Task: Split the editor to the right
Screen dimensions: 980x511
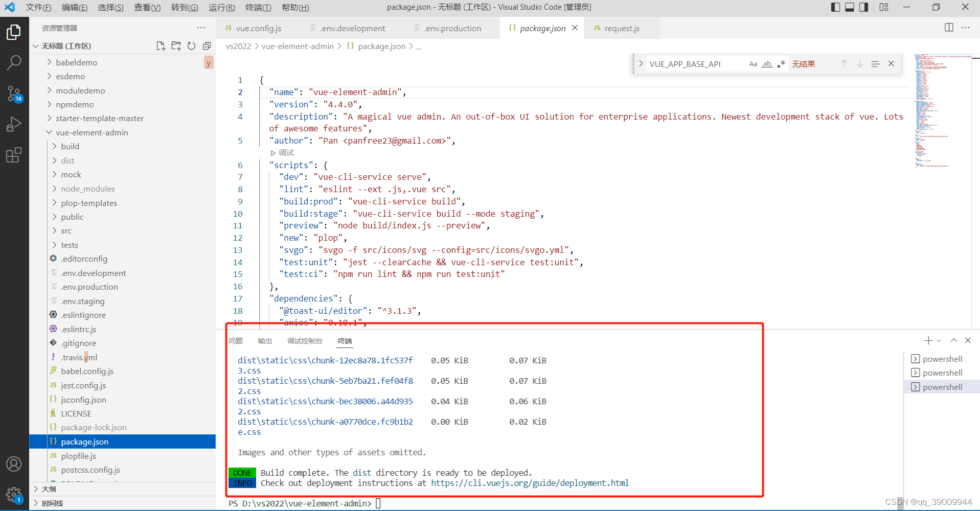Action: click(x=949, y=28)
